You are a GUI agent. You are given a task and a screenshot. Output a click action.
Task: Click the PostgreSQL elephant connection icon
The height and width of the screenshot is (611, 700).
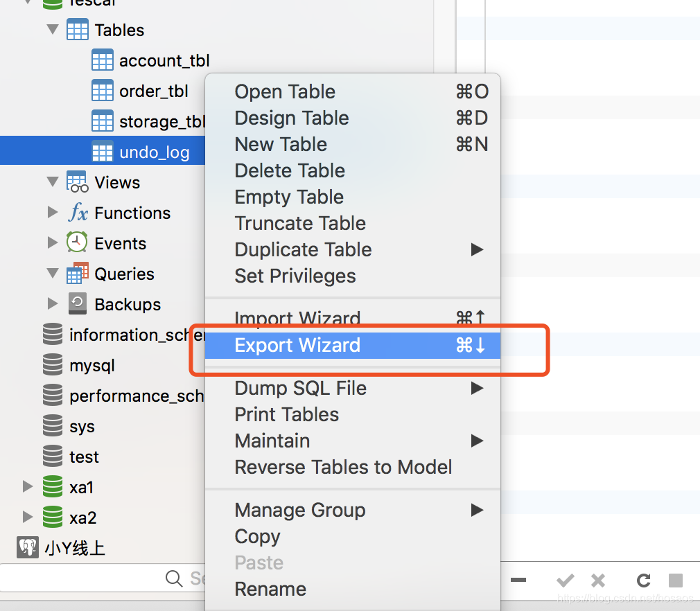click(28, 548)
